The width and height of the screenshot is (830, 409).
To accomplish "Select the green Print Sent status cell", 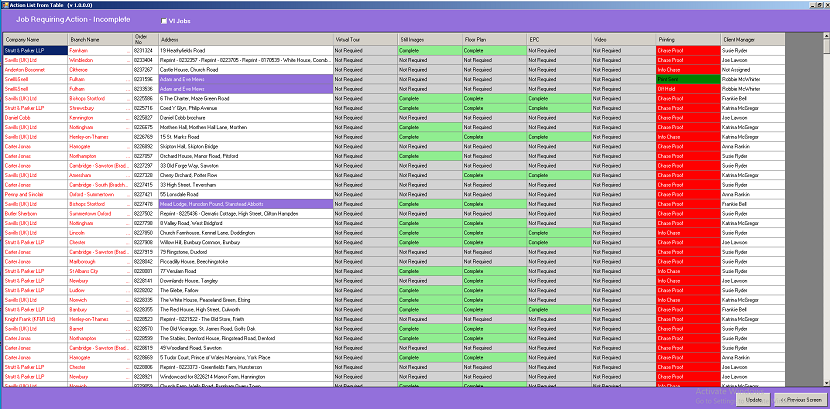I will click(x=688, y=79).
